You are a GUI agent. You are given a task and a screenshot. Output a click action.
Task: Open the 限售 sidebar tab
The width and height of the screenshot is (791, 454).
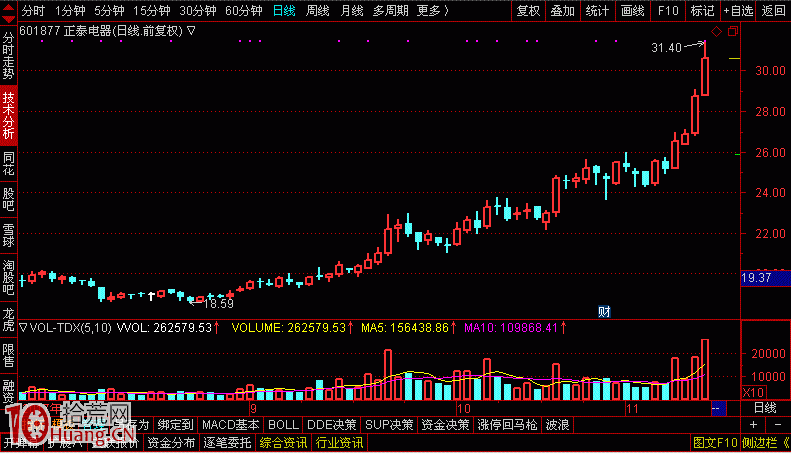(x=9, y=356)
